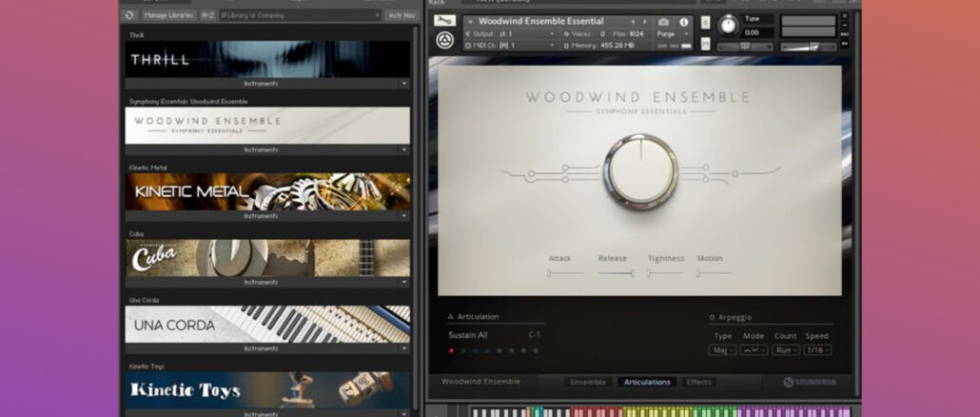
Task: Select the Cuba library banner
Action: (x=267, y=258)
